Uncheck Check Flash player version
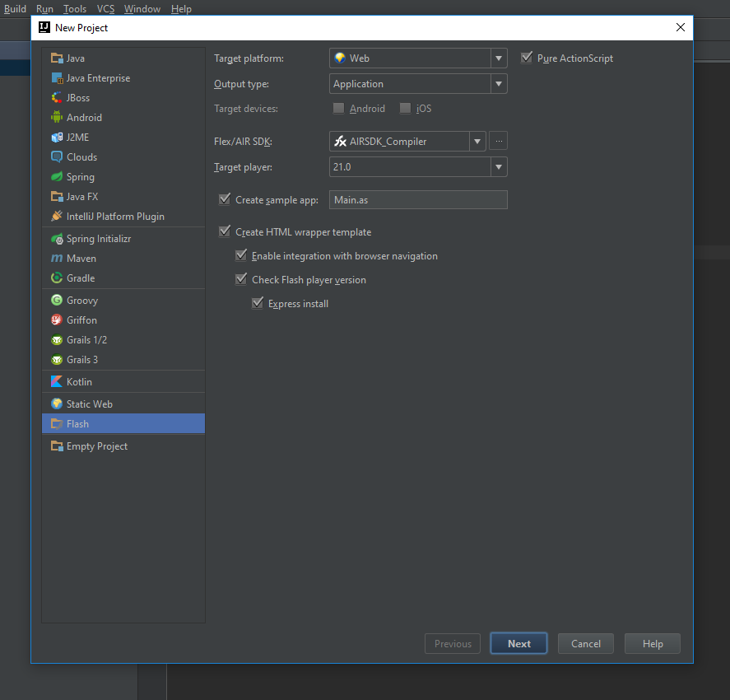This screenshot has height=700, width=730. point(241,279)
